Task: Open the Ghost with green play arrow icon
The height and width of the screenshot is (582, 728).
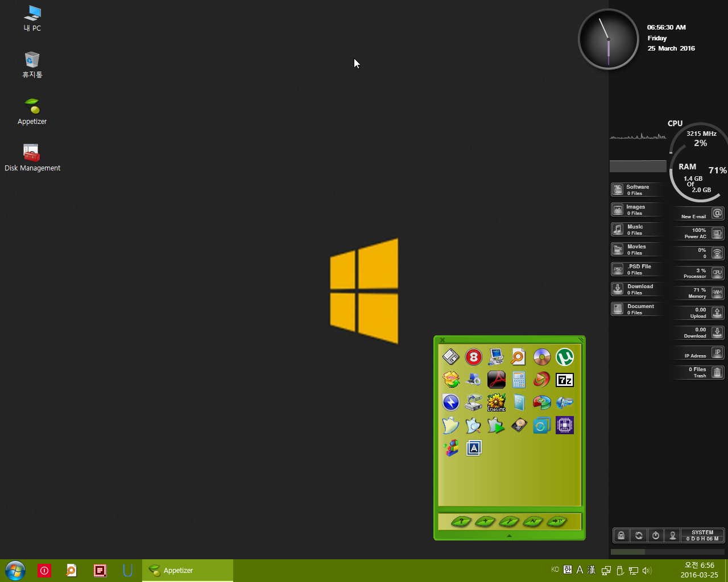Action: point(497,425)
